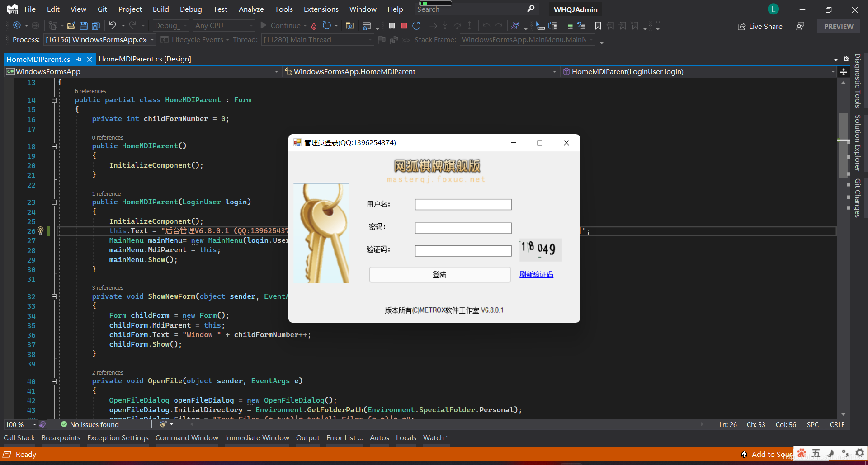Click the user account avatar L
Screen dimensions: 868x465
coord(773,9)
